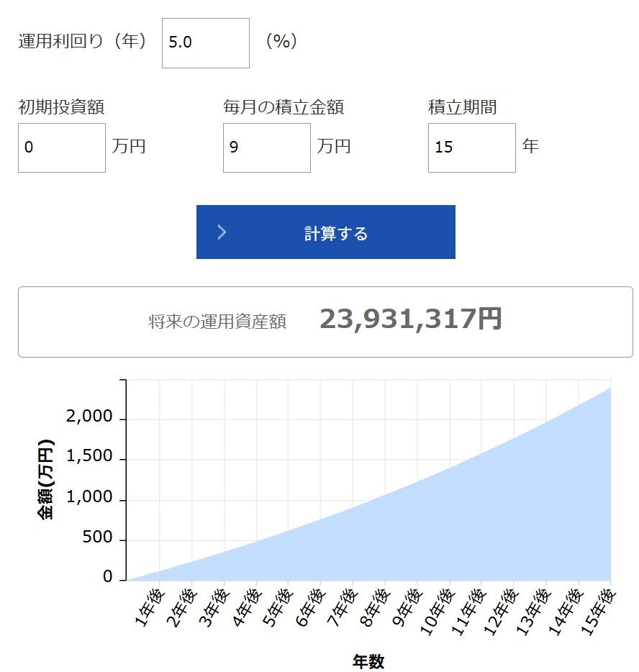Click the 500 value on the y-axis
Viewport: 639px width, 672px height.
pos(97,537)
